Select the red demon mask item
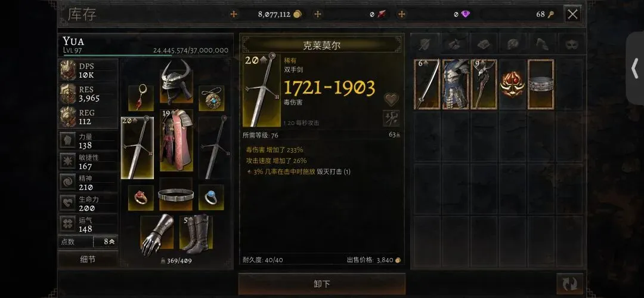This screenshot has width=644, height=298. [x=512, y=84]
